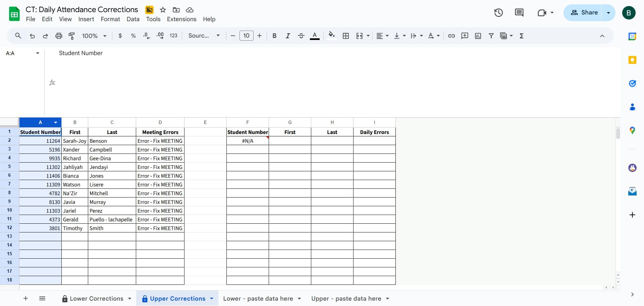Open column A header dropdown arrow
Viewport: 644px width, 306px height.
click(x=56, y=123)
